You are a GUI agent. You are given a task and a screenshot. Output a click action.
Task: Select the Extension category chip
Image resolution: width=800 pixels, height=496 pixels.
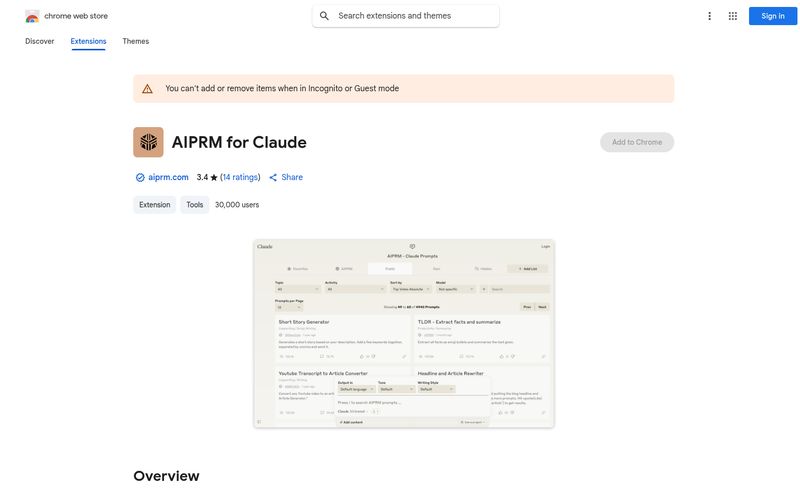[155, 205]
